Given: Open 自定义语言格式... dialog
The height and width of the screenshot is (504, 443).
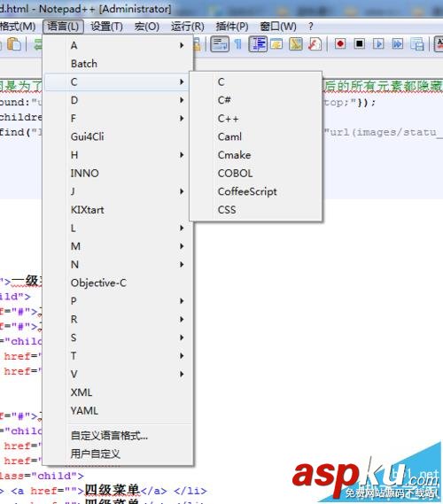Looking at the screenshot, I should pyautogui.click(x=118, y=436).
